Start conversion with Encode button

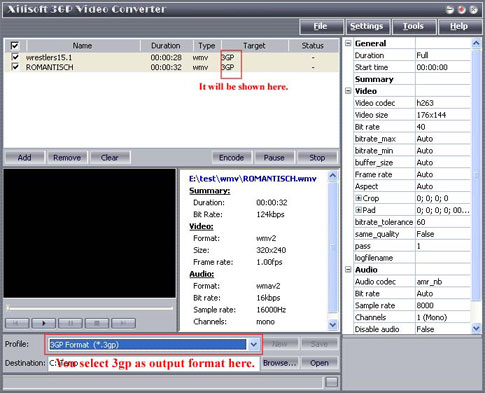coord(232,157)
